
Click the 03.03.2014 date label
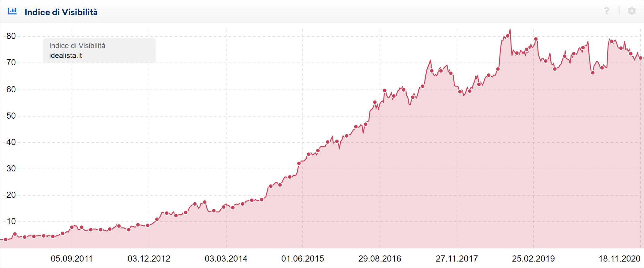tap(226, 259)
